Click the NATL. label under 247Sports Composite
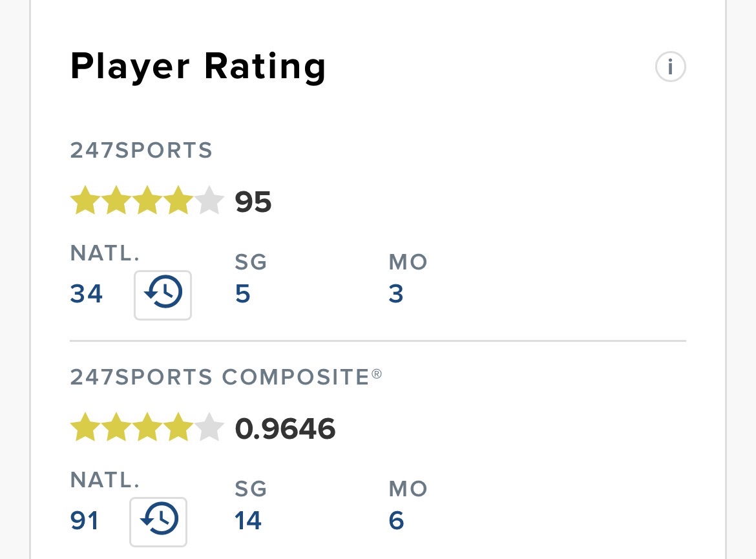Viewport: 756px width, 559px height. coord(105,480)
